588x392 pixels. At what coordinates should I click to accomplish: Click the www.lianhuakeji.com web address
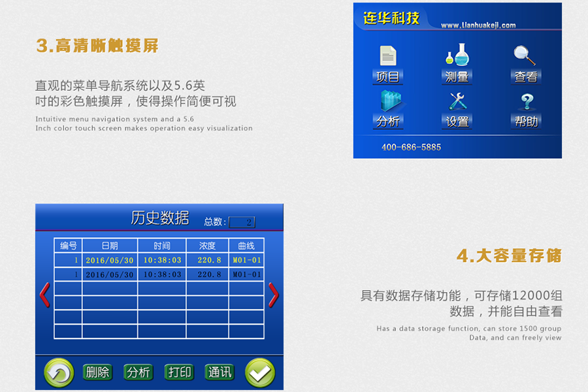point(478,25)
